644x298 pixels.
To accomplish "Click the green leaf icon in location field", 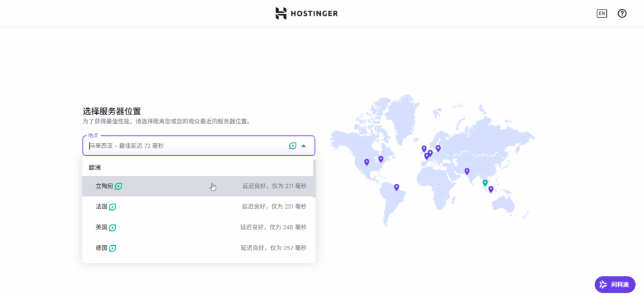I will 292,146.
